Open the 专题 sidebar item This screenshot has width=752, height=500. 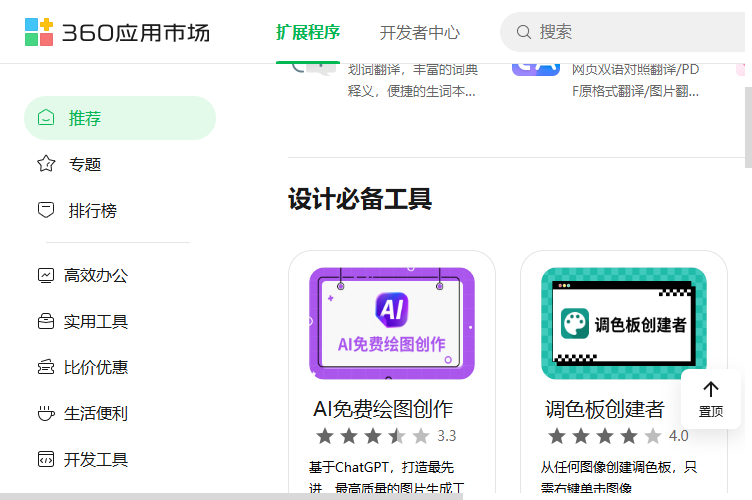coord(85,164)
